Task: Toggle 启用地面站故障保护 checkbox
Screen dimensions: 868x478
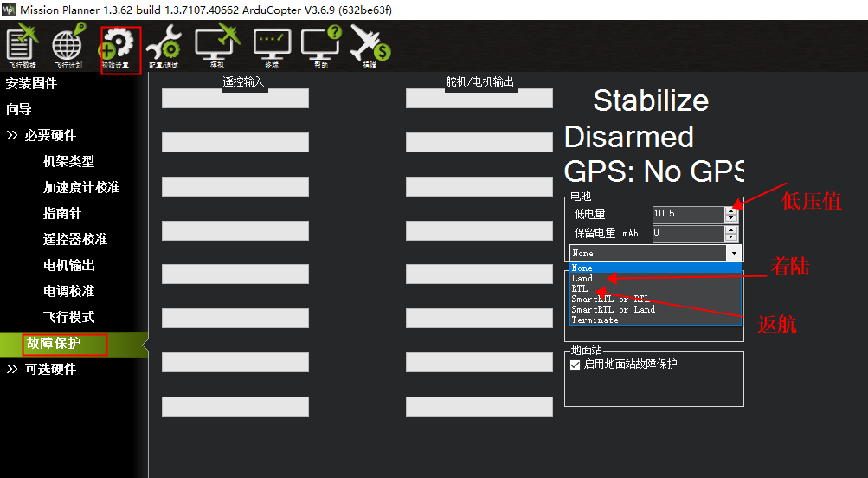Action: click(x=575, y=365)
